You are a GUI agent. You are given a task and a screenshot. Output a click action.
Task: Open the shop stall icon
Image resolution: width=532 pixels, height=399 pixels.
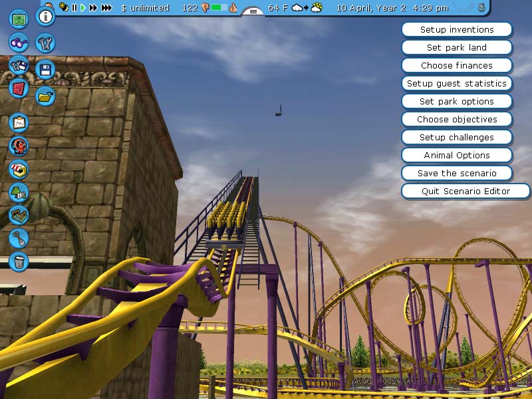pyautogui.click(x=19, y=170)
